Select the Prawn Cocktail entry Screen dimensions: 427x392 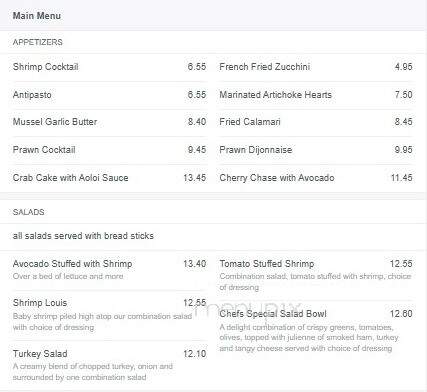pyautogui.click(x=44, y=150)
